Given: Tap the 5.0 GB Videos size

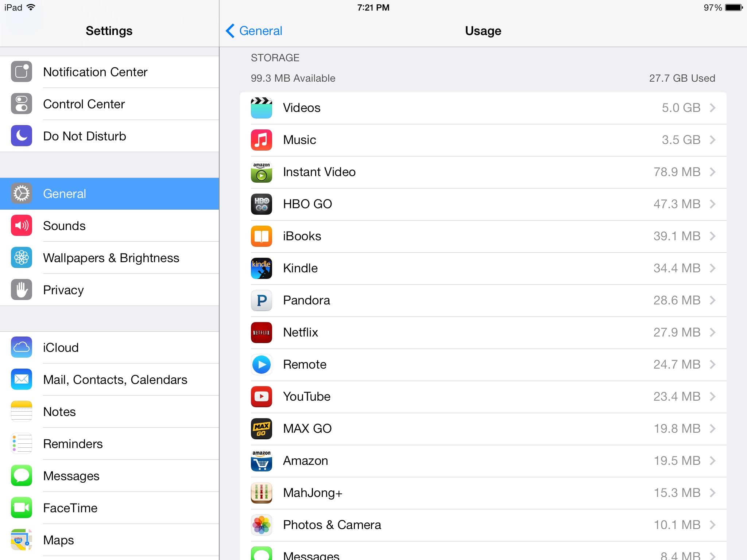Looking at the screenshot, I should pos(681,108).
